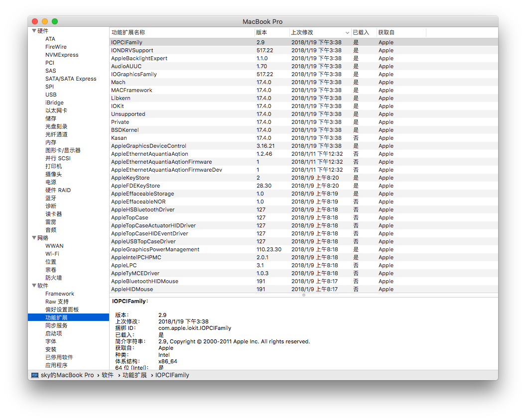Select the AppleHSBluetoothDriver row
This screenshot has height=420, width=526.
(303, 210)
